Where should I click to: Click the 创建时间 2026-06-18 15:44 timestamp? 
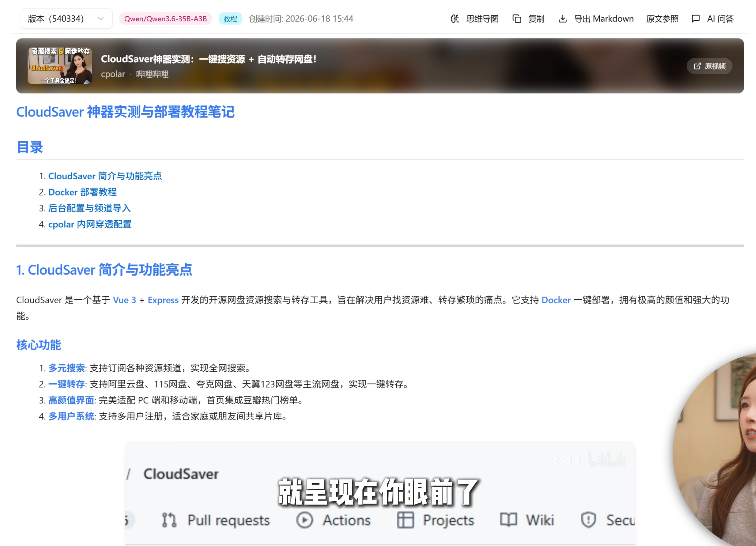point(301,19)
